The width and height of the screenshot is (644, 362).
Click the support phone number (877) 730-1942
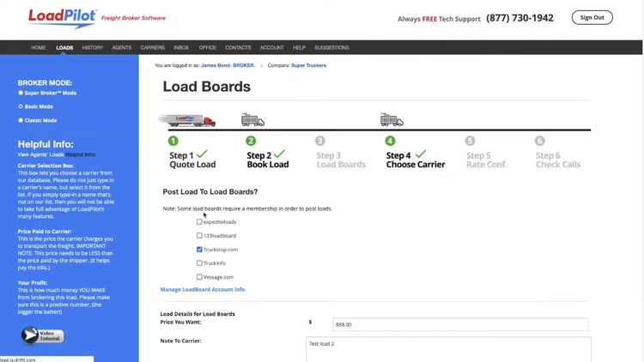(x=519, y=18)
